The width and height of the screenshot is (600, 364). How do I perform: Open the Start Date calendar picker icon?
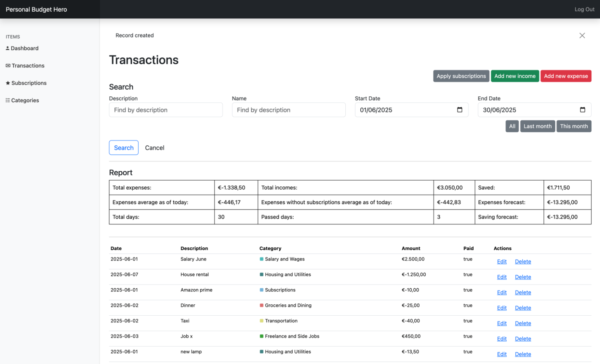pyautogui.click(x=459, y=110)
